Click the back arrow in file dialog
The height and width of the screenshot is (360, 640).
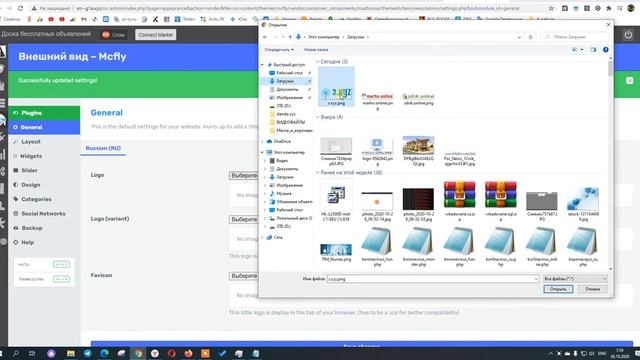click(x=265, y=37)
